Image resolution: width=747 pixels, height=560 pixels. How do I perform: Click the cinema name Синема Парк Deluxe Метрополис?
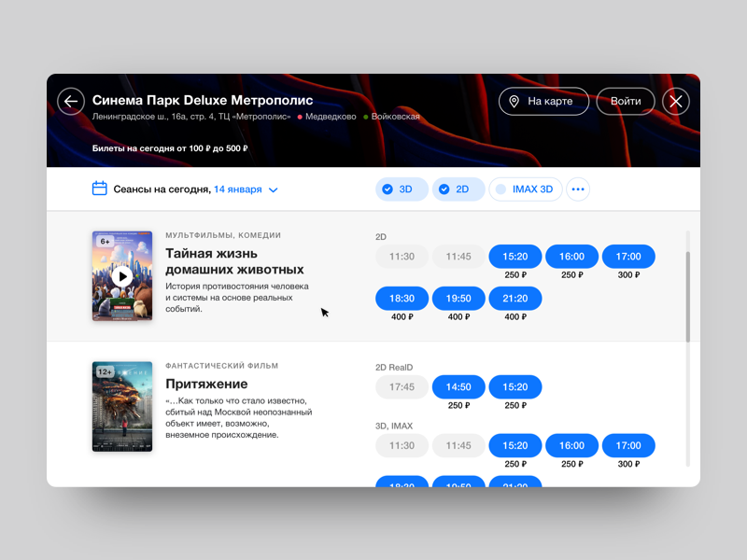click(x=203, y=100)
